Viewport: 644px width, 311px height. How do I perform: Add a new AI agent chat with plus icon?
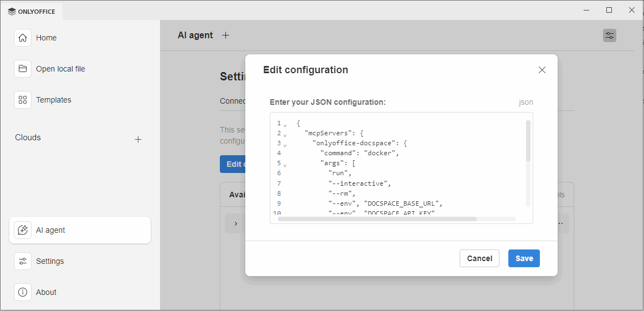(x=225, y=35)
